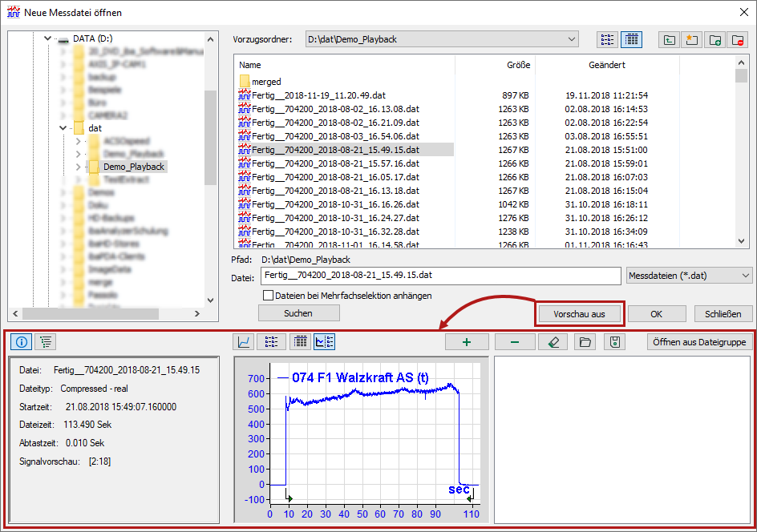Image resolution: width=757 pixels, height=532 pixels.
Task: Switch file list to list view
Action: click(x=607, y=39)
